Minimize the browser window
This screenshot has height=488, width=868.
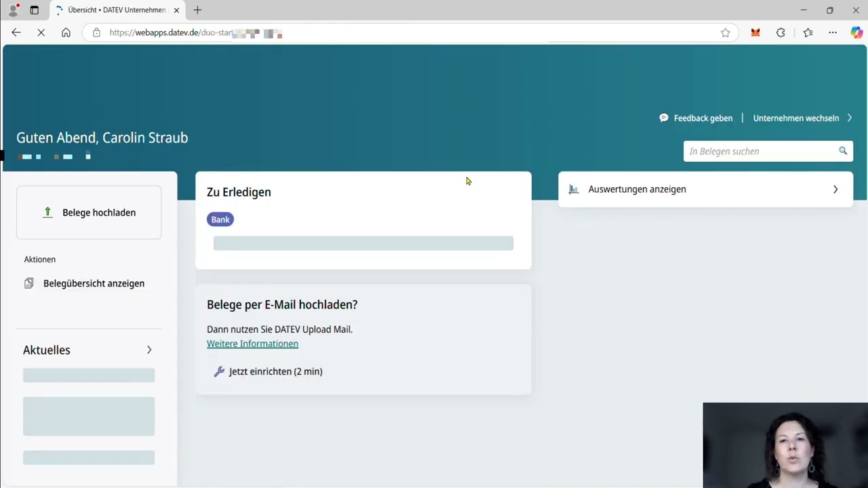point(804,10)
